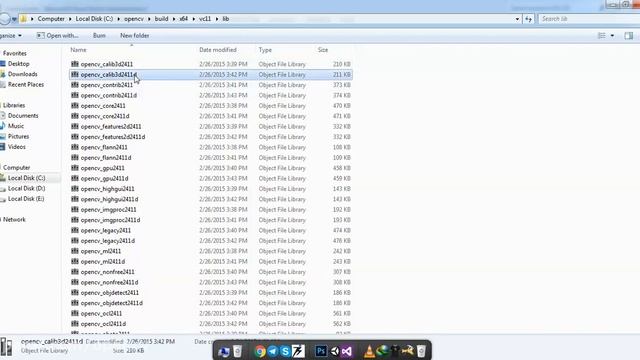Sort by Size column header

tap(323, 50)
